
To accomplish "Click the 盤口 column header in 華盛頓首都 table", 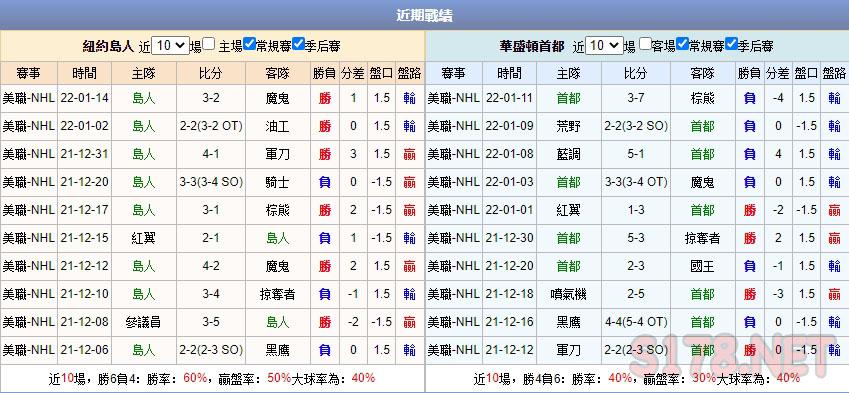I will pyautogui.click(x=806, y=73).
